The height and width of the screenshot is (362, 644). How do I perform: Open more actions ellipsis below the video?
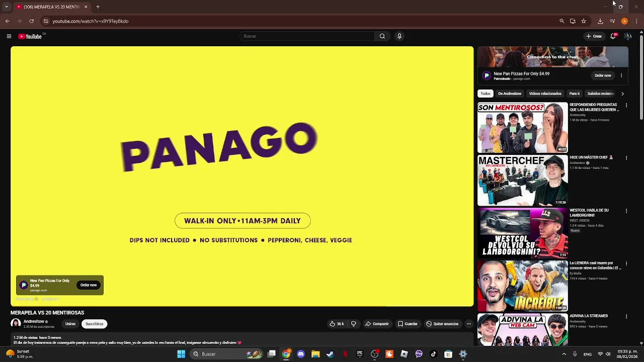click(468, 324)
